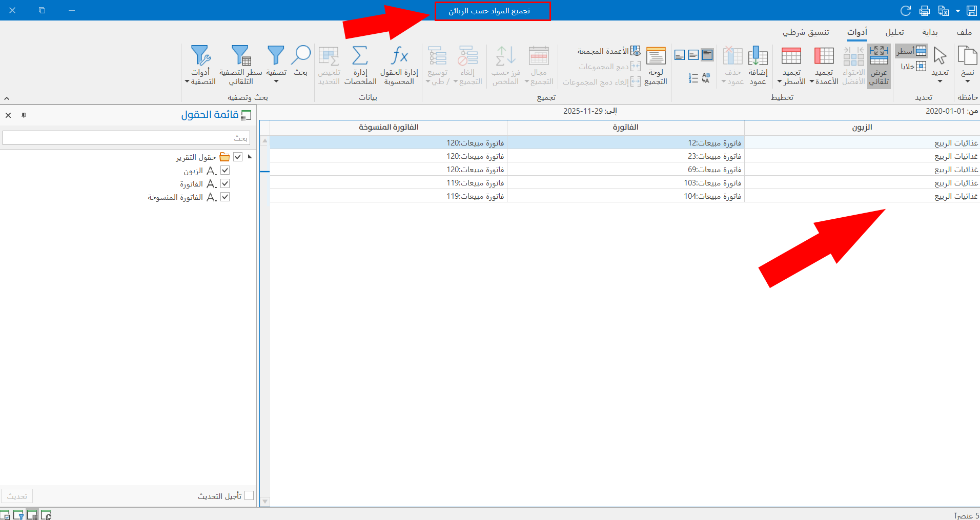Open the تنسيق شرطي tab
This screenshot has width=980, height=520.
[806, 32]
